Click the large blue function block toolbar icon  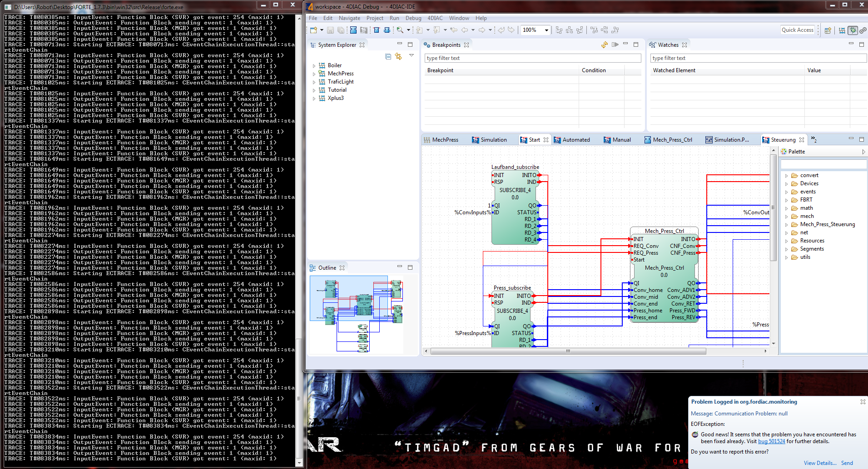353,30
